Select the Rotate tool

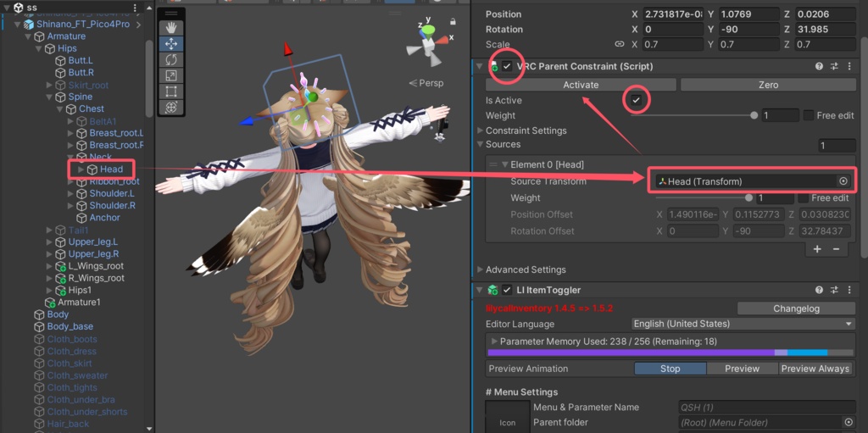coord(171,60)
